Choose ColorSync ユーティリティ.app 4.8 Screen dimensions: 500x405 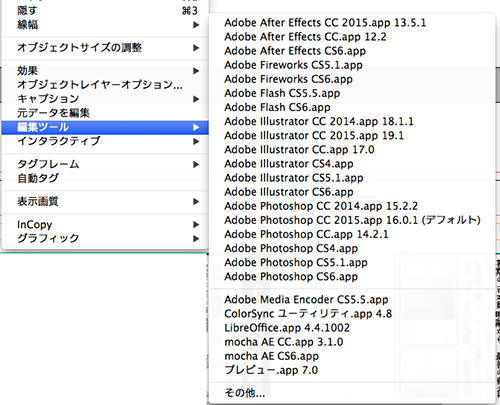(x=352, y=314)
